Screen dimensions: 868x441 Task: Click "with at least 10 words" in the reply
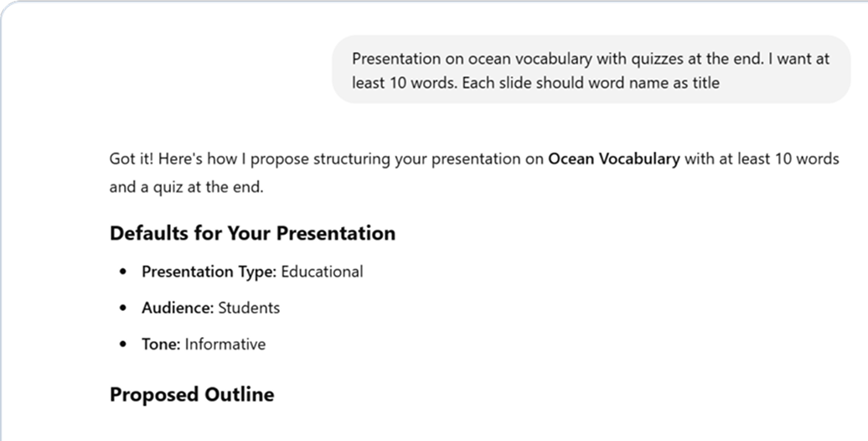761,159
